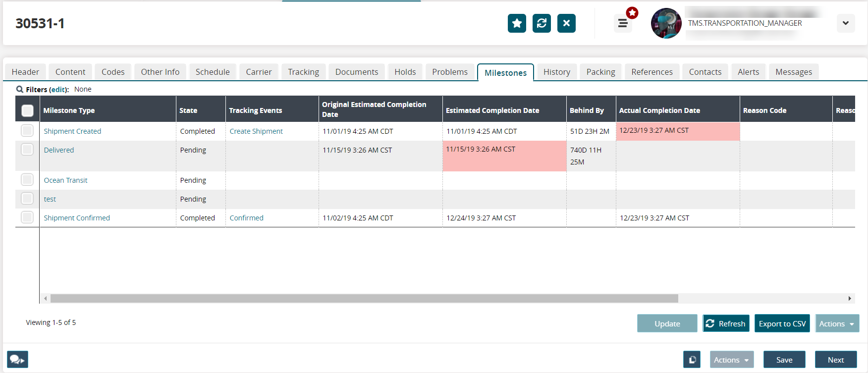Image resolution: width=868 pixels, height=373 pixels.
Task: Check the Ocean Transit row checkbox
Action: 27,180
